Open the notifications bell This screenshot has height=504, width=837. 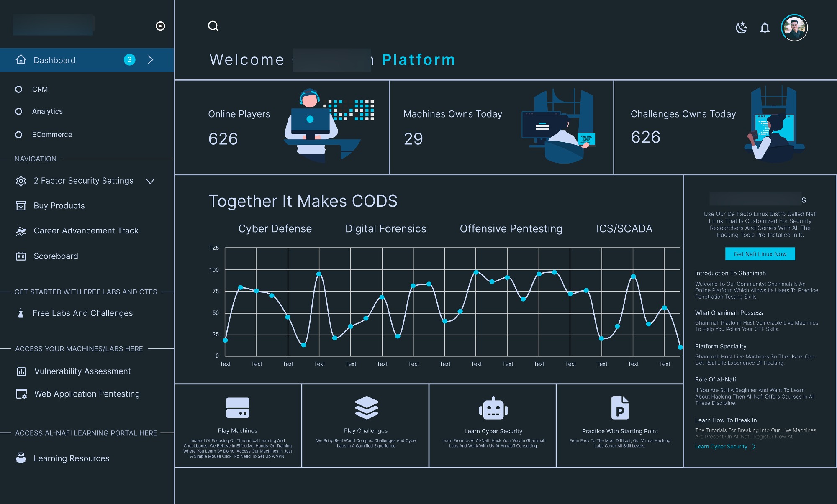click(765, 28)
